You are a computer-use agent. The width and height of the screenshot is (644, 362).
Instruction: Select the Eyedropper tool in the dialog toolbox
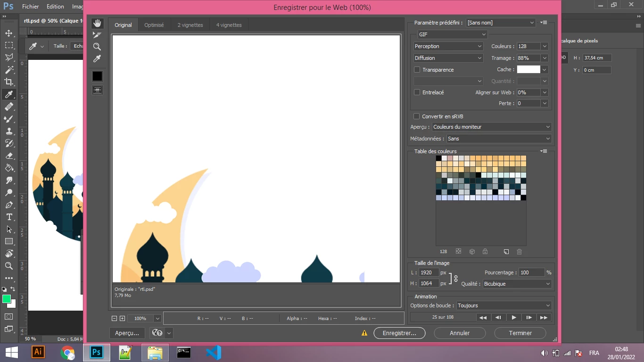(97, 58)
